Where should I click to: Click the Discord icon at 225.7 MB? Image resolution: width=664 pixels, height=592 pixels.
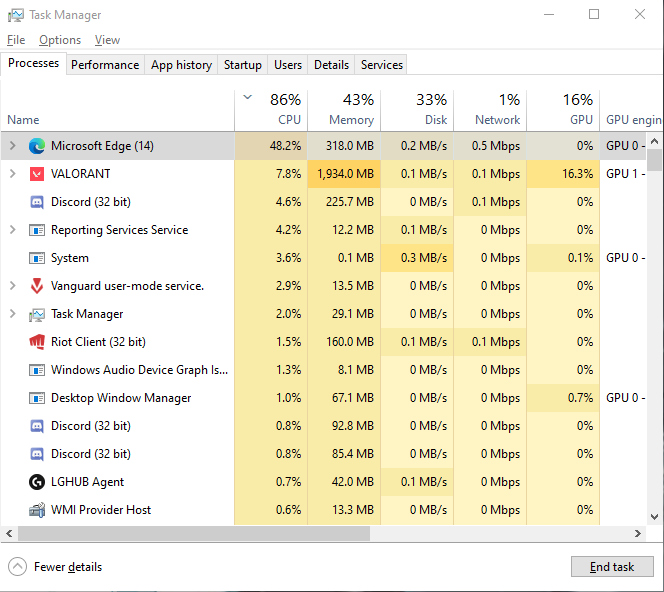tap(37, 202)
